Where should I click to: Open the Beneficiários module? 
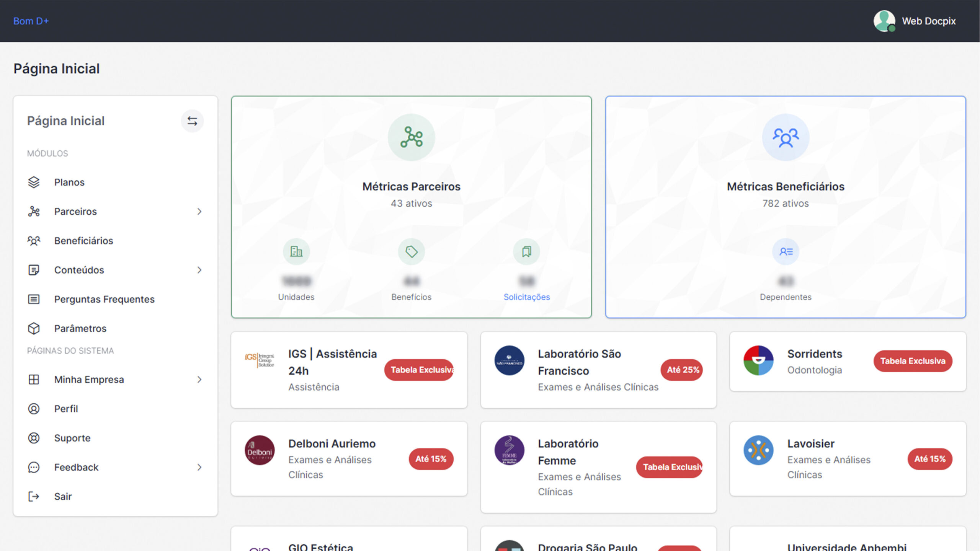pos(115,241)
